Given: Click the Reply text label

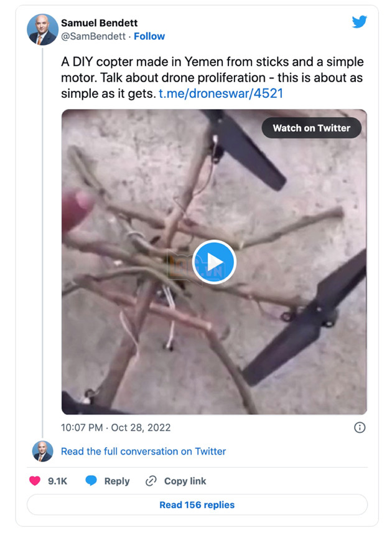Looking at the screenshot, I should pos(117,481).
